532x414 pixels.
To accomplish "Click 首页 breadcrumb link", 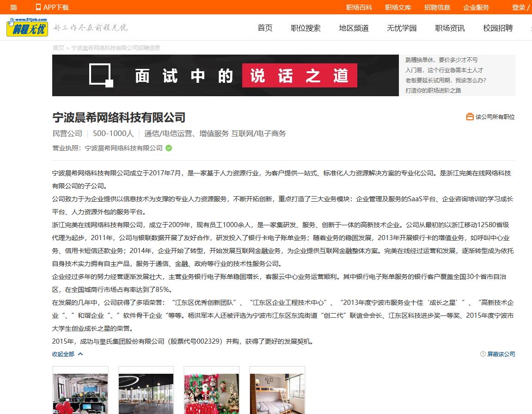I will click(x=58, y=48).
